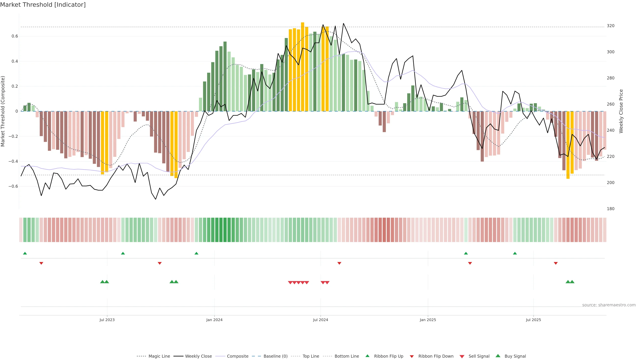
Task: Click the darkest green ribbon color strip segment
Action: (225, 230)
